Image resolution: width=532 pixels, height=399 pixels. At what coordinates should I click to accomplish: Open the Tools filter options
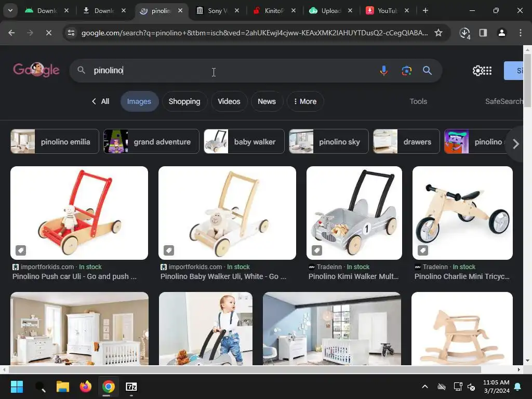pos(418,101)
